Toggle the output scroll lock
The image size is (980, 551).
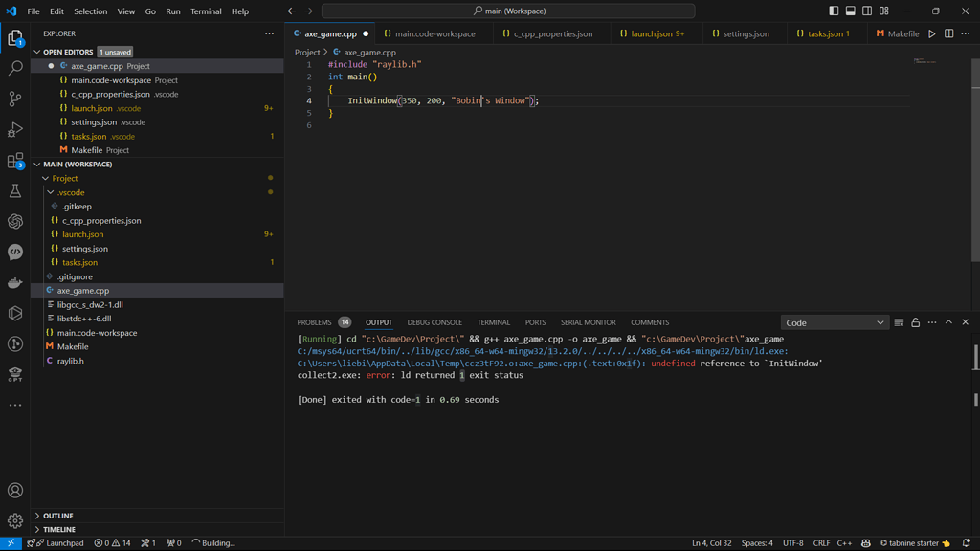pyautogui.click(x=915, y=322)
